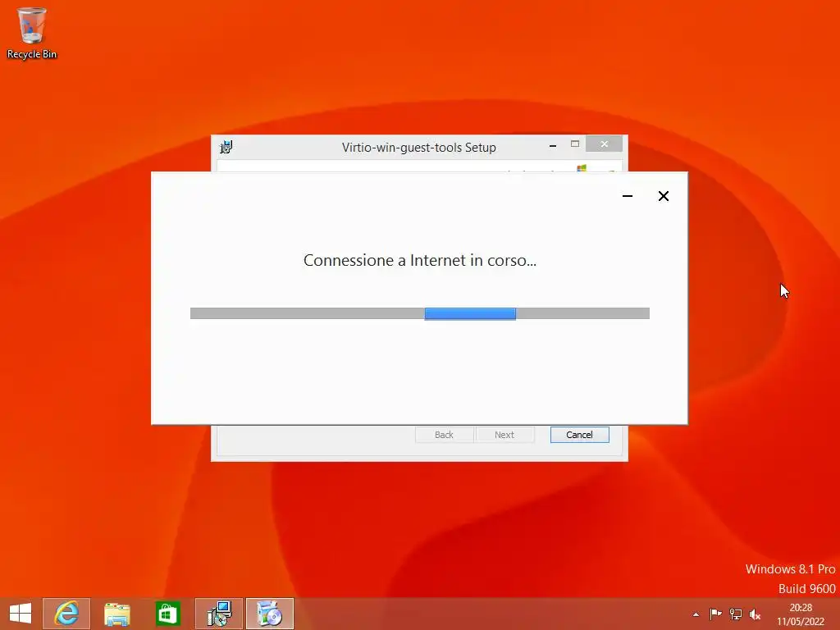Open the Recycle Bin desktop icon

pyautogui.click(x=32, y=33)
